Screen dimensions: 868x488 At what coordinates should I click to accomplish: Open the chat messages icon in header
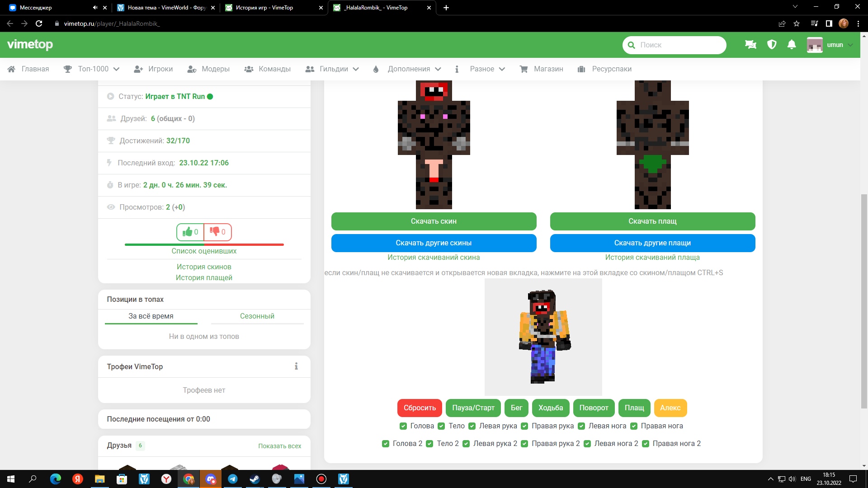coord(750,45)
